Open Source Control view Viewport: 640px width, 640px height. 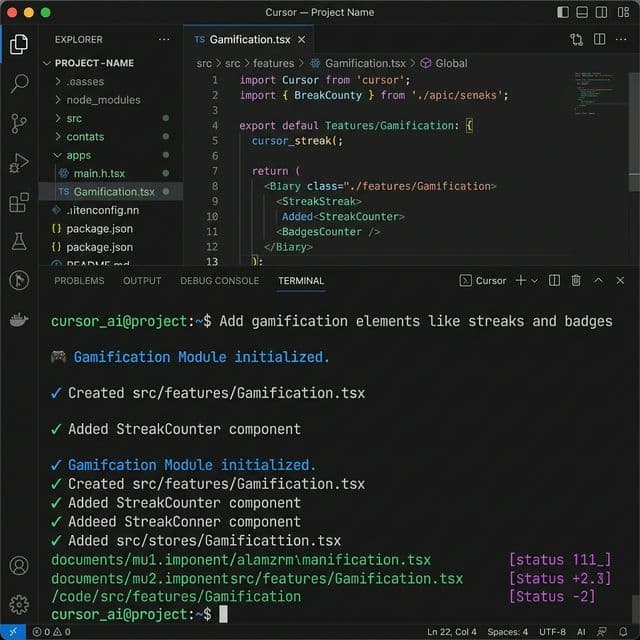(19, 123)
